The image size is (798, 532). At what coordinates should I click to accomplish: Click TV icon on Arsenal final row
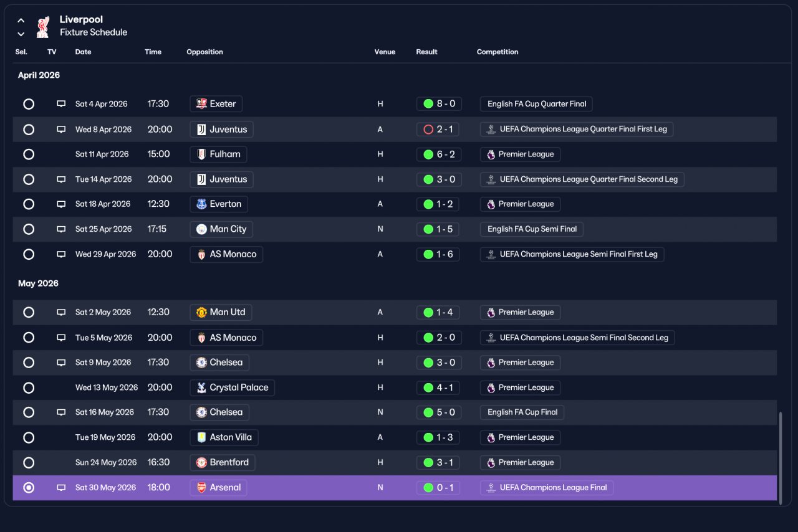coord(61,488)
